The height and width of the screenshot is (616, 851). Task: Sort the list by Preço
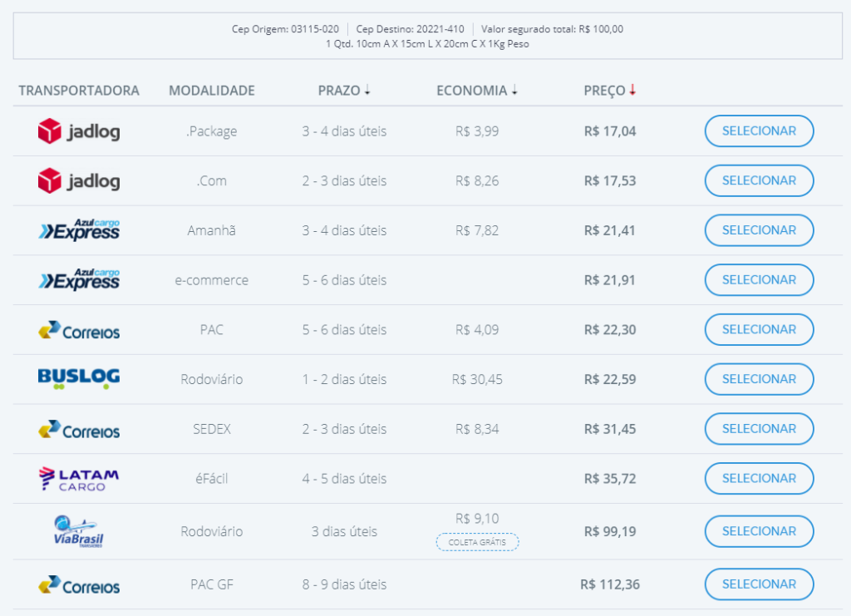[610, 91]
